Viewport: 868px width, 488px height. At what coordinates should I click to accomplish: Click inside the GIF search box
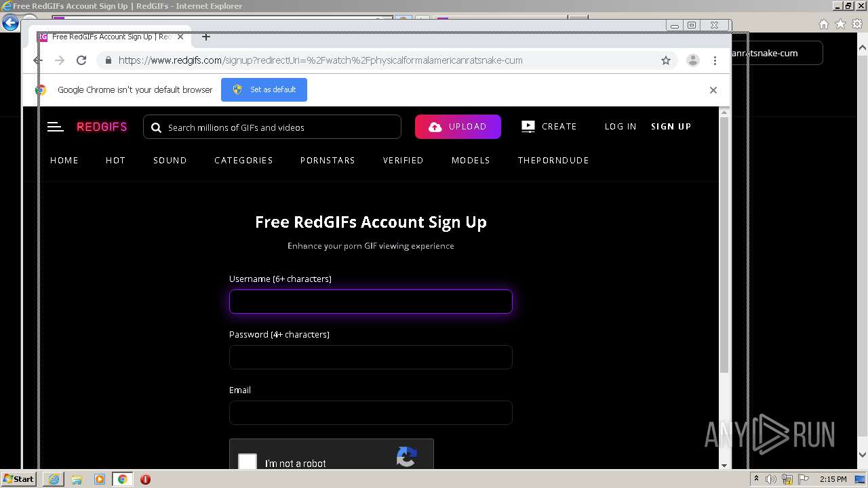click(272, 127)
